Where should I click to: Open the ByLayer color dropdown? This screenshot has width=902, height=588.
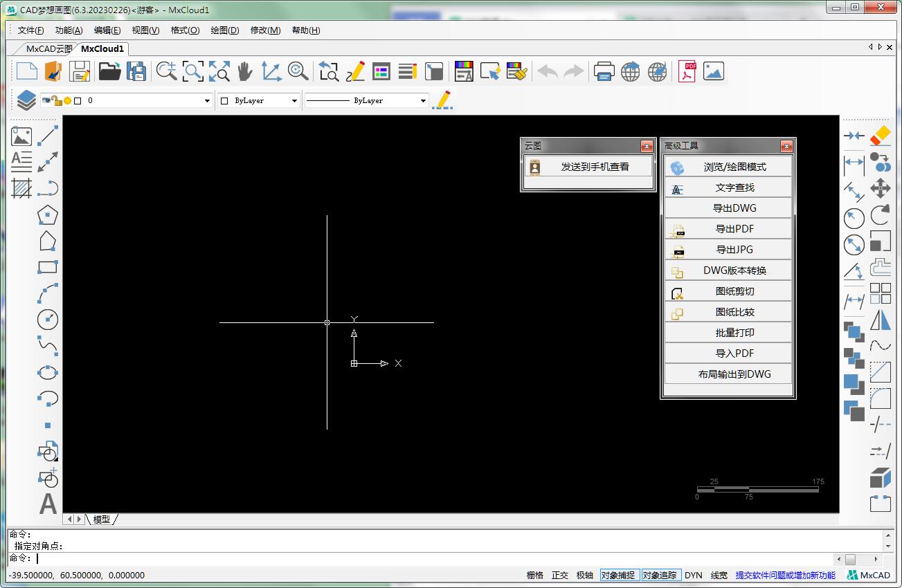294,101
